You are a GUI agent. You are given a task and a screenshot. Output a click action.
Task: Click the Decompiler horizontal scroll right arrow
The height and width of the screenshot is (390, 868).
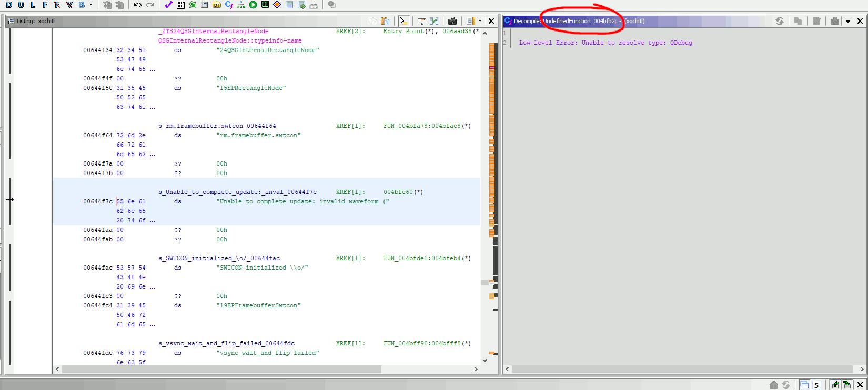pos(862,370)
